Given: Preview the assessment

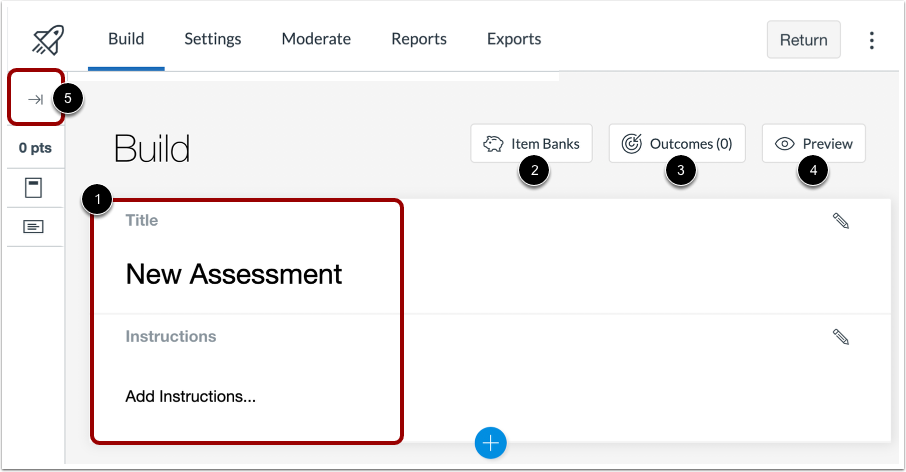Looking at the screenshot, I should [814, 143].
